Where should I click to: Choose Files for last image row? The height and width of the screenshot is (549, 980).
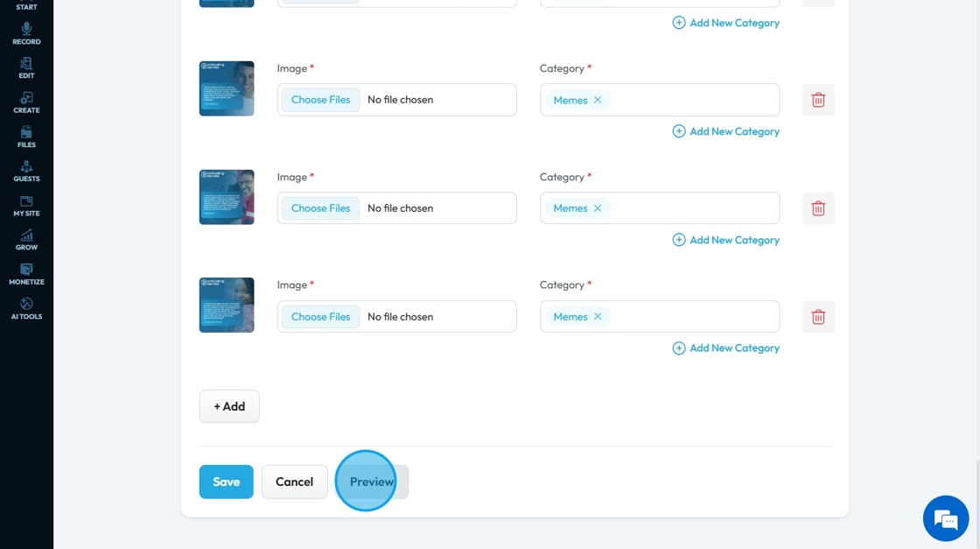(x=320, y=317)
